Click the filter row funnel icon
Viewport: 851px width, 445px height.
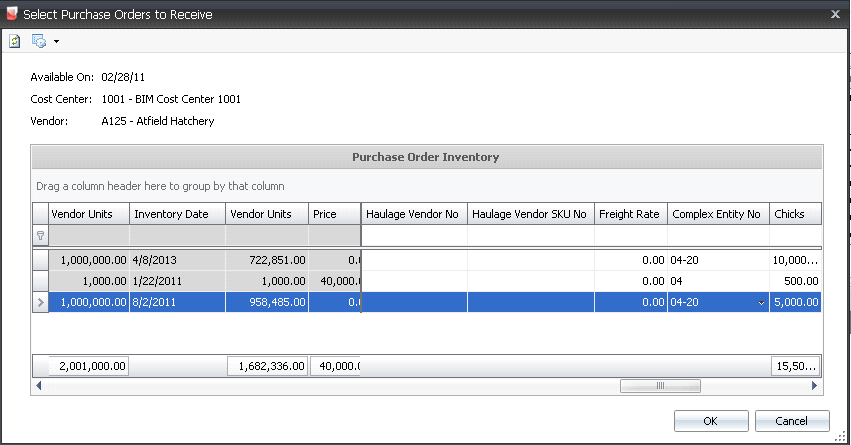tap(41, 236)
